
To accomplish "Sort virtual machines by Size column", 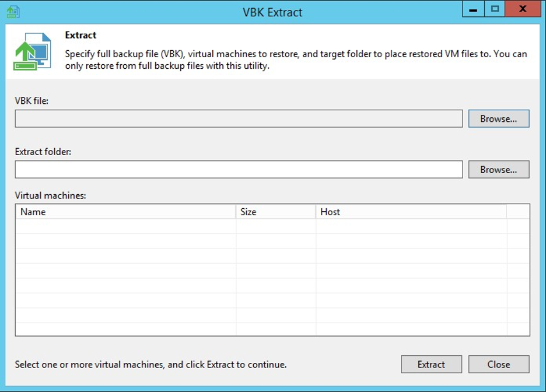I will (276, 212).
